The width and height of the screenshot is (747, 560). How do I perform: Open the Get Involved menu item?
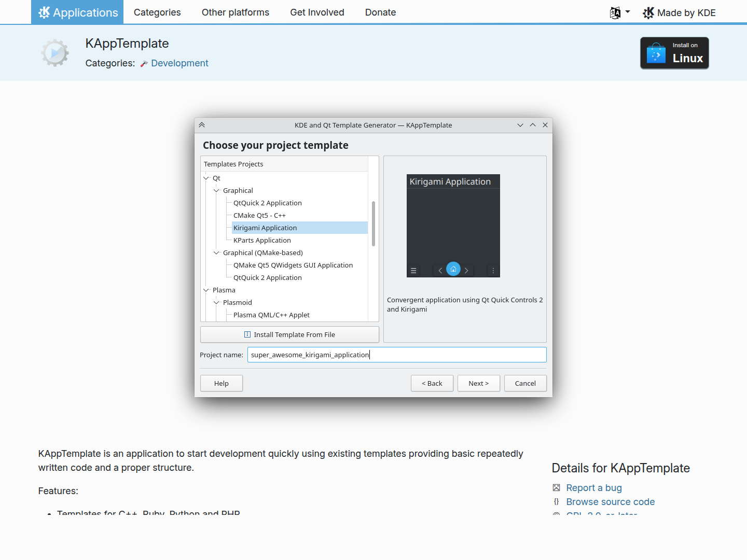317,12
